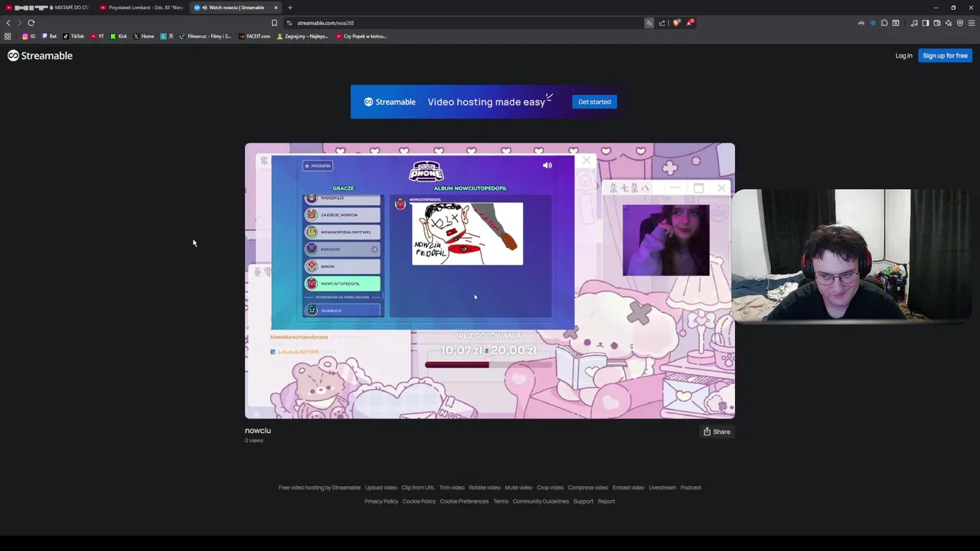Open Czy Popek w końcu bookmark
980x551 pixels.
point(361,36)
